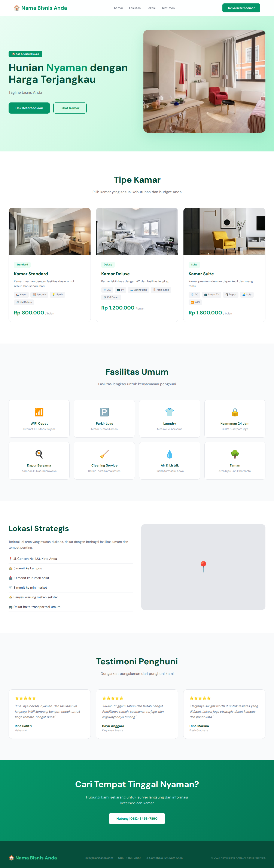Go to the Fasilitas nav item
This screenshot has height=868, width=274.
click(135, 8)
